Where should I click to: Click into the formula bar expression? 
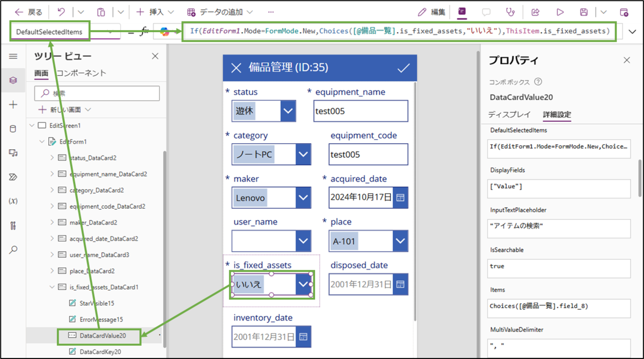click(x=399, y=31)
